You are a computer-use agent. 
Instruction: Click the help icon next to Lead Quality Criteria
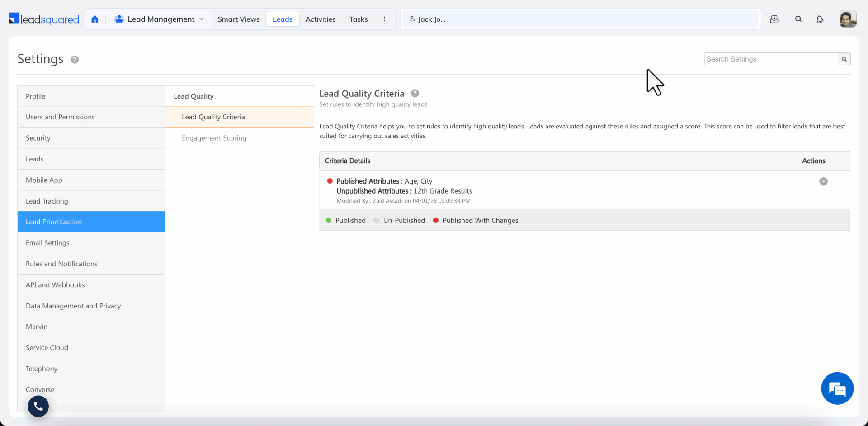coord(415,93)
